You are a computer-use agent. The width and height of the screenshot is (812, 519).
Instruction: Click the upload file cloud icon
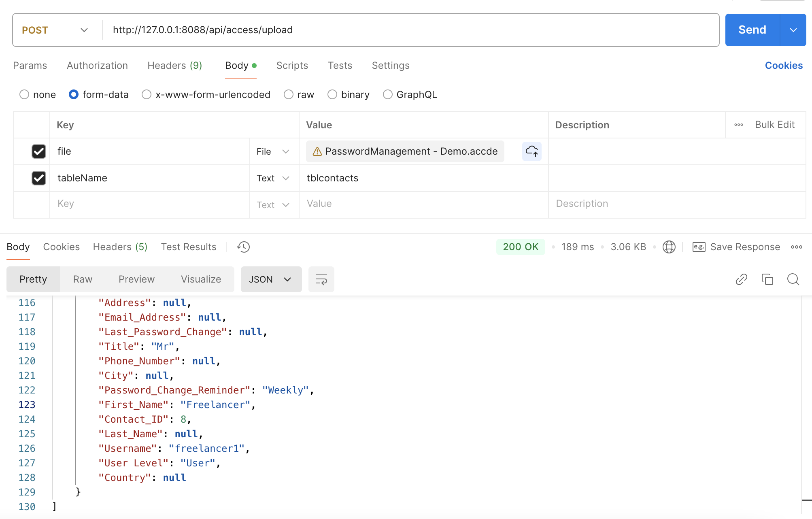[531, 151]
